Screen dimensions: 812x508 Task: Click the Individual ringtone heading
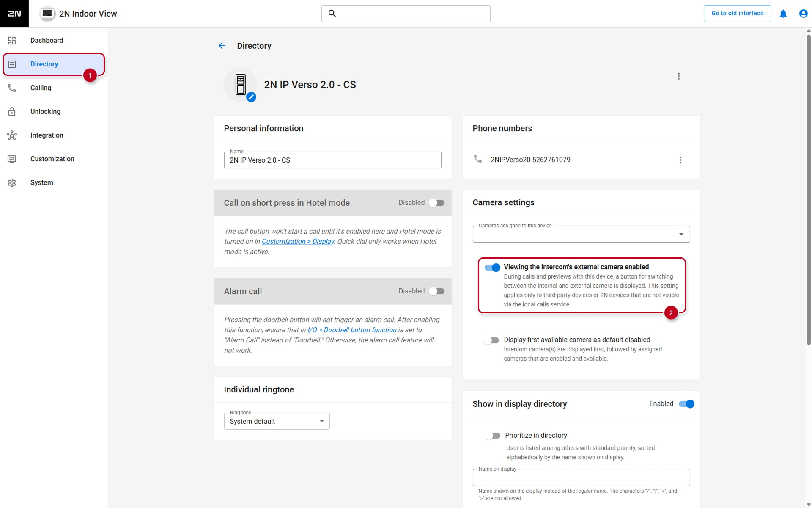259,389
